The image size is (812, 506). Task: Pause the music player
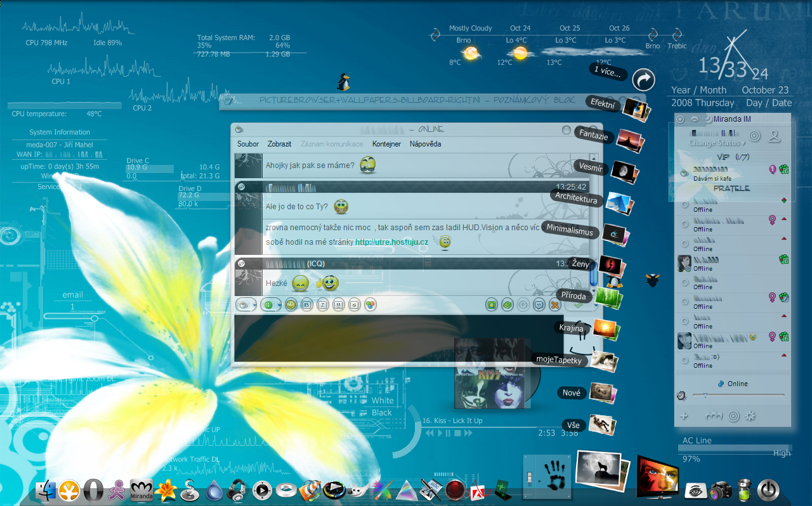[448, 433]
